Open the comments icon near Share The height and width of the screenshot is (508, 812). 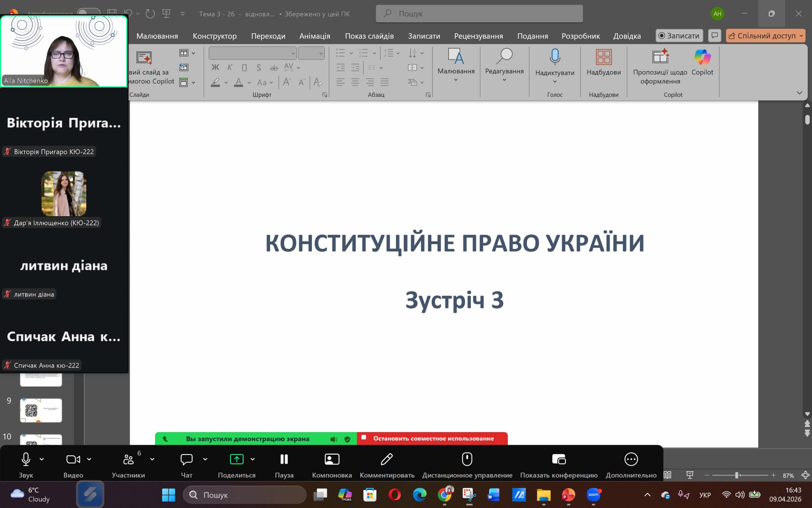tap(715, 36)
